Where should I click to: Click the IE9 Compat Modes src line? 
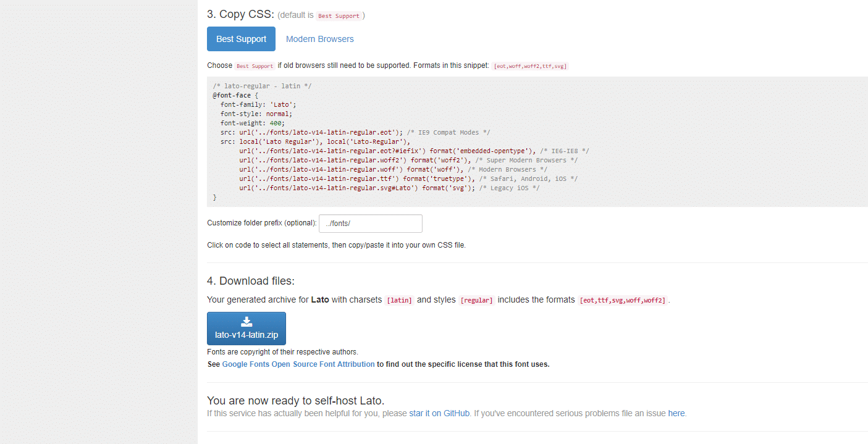pyautogui.click(x=355, y=133)
